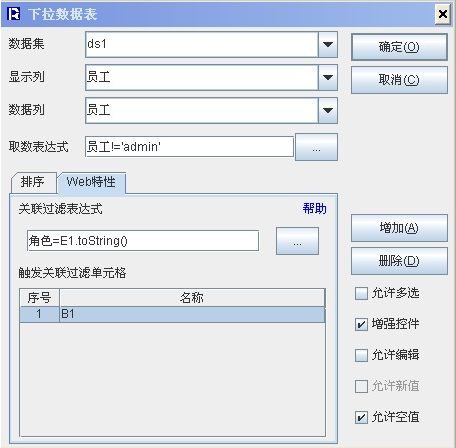
Task: Click the app logo icon in title bar
Action: pos(13,14)
